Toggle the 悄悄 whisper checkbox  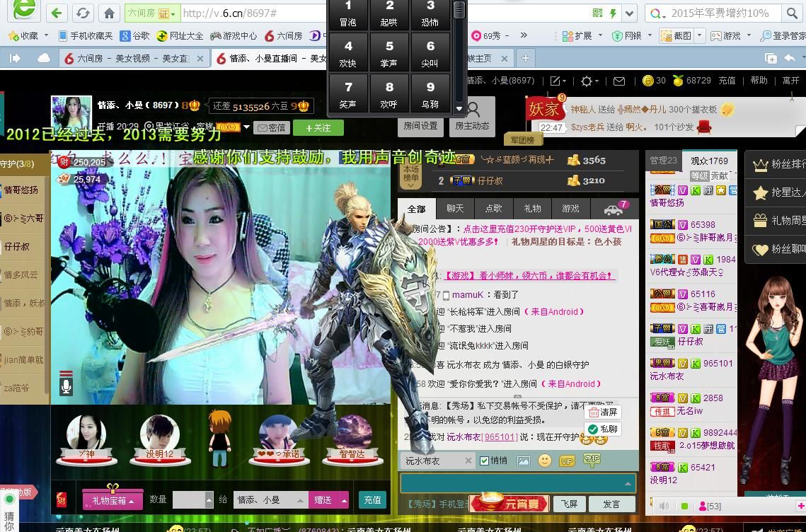click(x=485, y=461)
